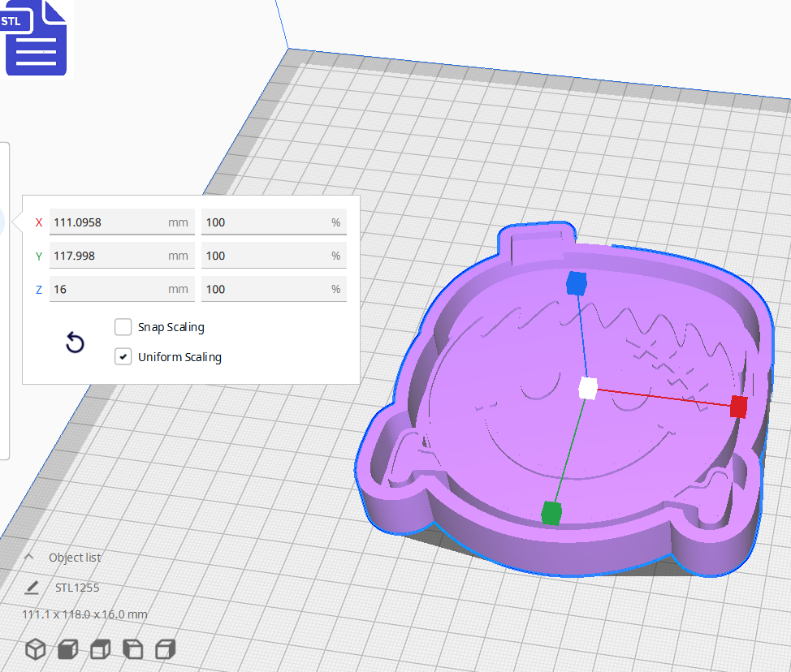Select the right side view icon
The image size is (791, 672).
pos(165,648)
